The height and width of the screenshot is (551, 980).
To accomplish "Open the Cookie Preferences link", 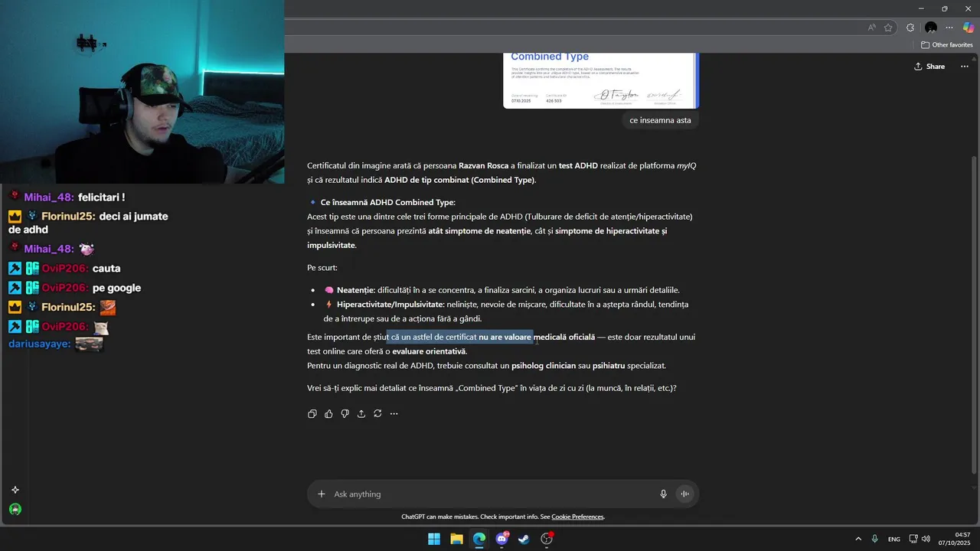I will click(x=577, y=517).
